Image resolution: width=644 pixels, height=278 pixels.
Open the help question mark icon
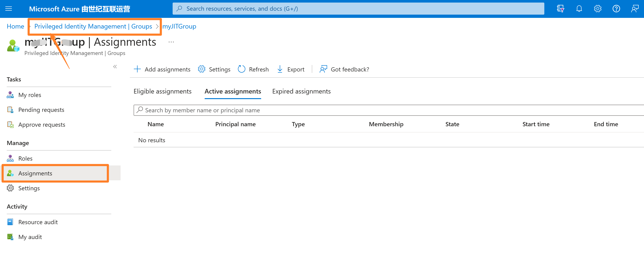(x=616, y=9)
